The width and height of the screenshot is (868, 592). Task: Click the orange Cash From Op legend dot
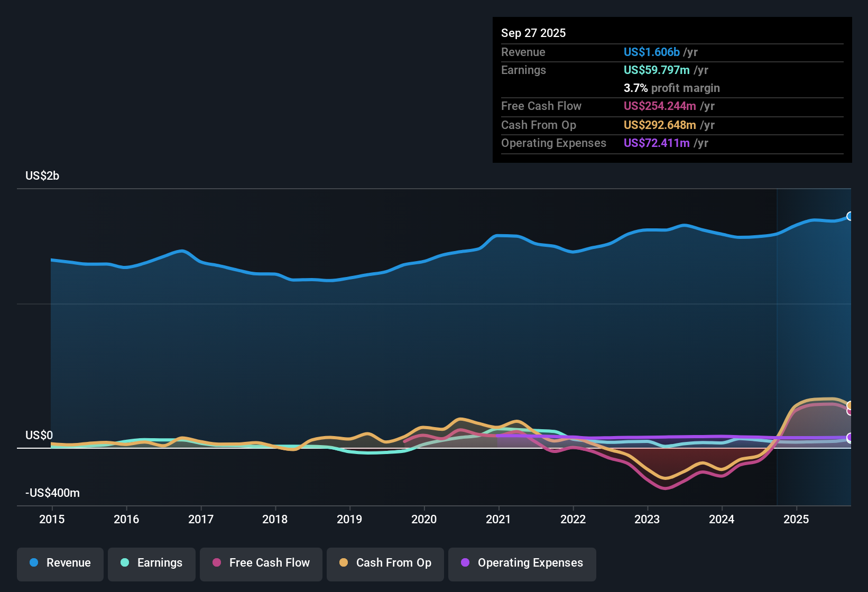point(344,563)
